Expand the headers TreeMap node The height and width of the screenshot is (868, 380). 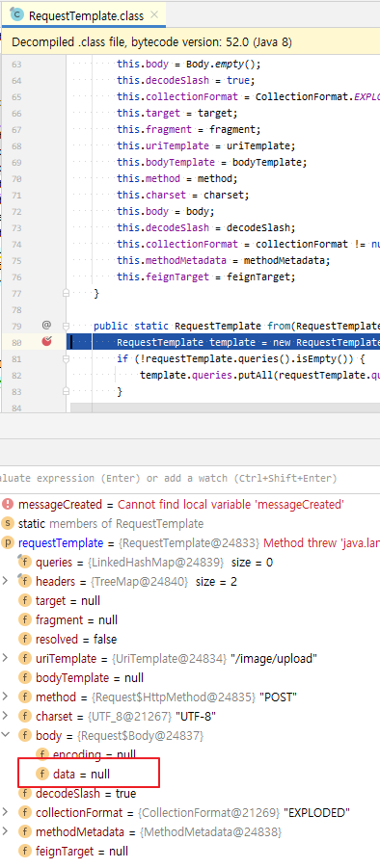6,581
